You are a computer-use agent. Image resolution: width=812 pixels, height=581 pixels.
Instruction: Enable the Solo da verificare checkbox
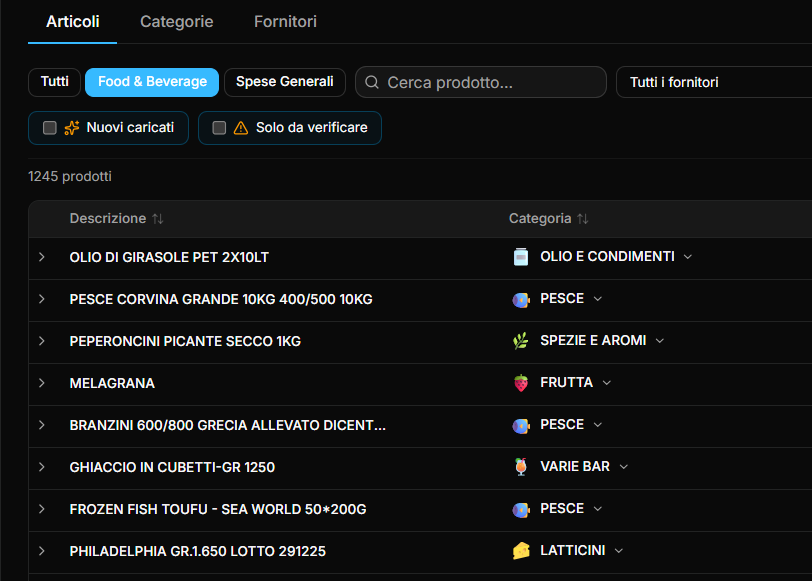tap(219, 128)
